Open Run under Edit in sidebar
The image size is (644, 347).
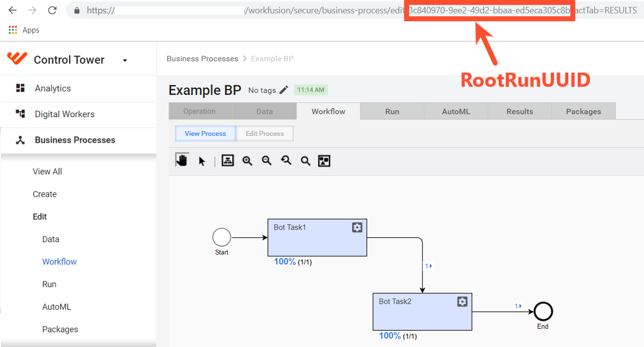pyautogui.click(x=49, y=284)
